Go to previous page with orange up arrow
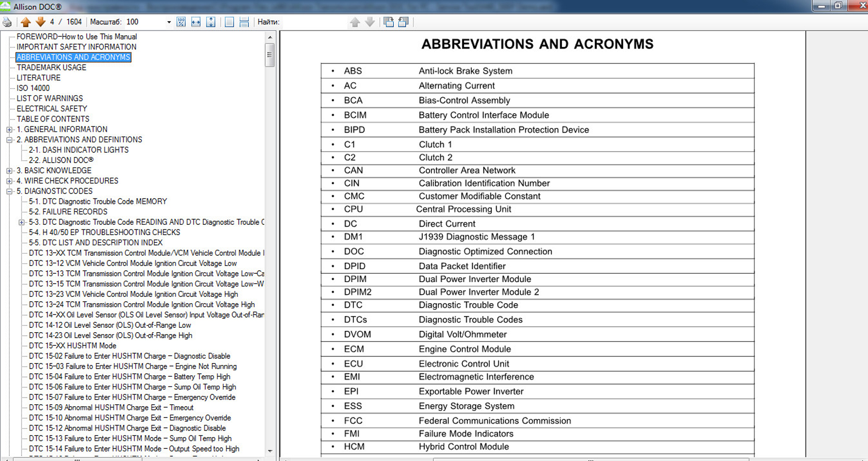Image resolution: width=868 pixels, height=461 pixels. point(26,22)
